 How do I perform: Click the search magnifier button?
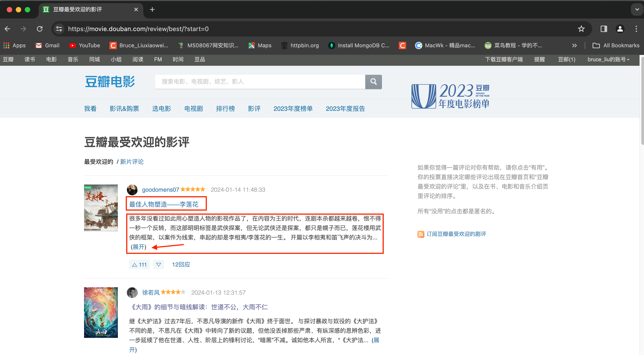[x=374, y=82]
